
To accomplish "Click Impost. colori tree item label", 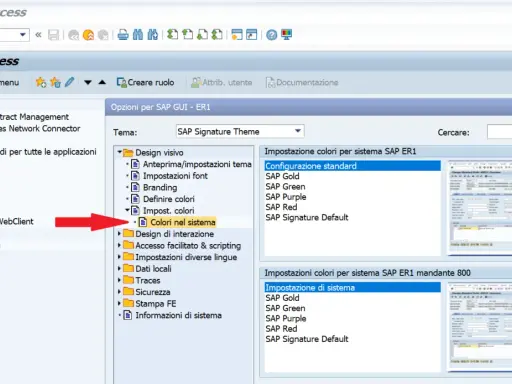I will [168, 211].
